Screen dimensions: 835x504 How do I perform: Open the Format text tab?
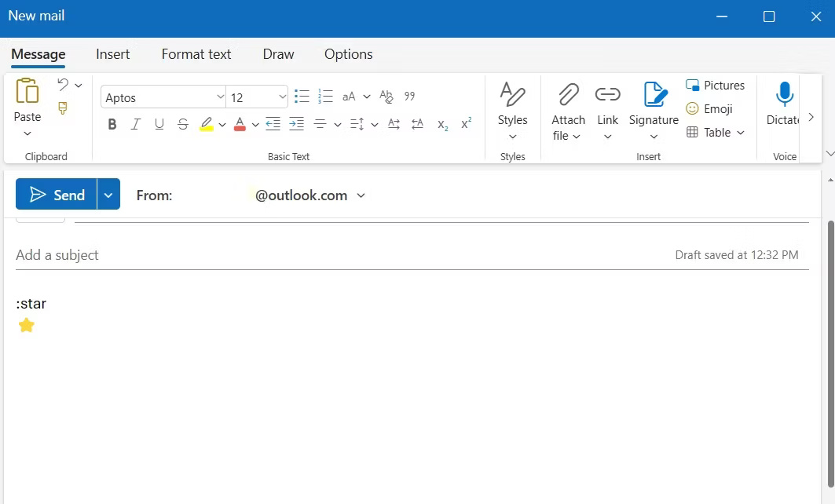tap(196, 54)
